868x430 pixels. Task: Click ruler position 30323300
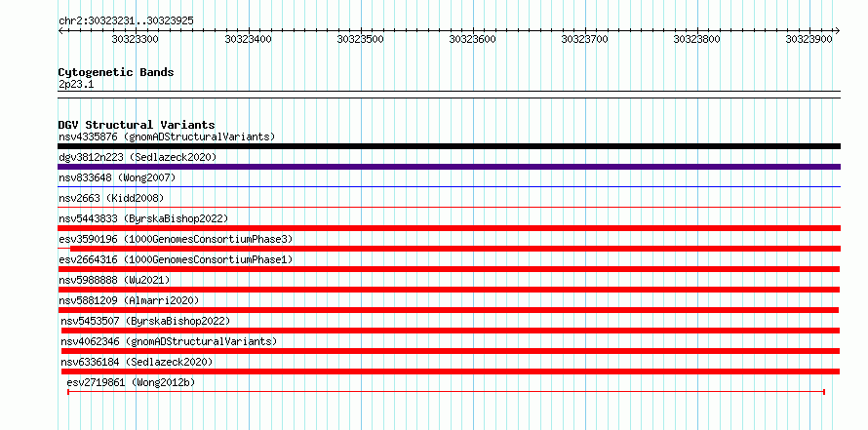pyautogui.click(x=135, y=39)
